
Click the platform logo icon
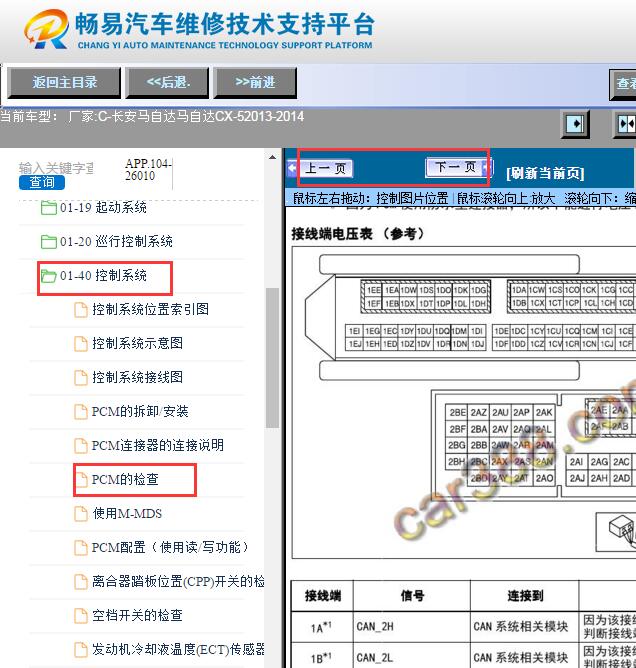point(46,29)
